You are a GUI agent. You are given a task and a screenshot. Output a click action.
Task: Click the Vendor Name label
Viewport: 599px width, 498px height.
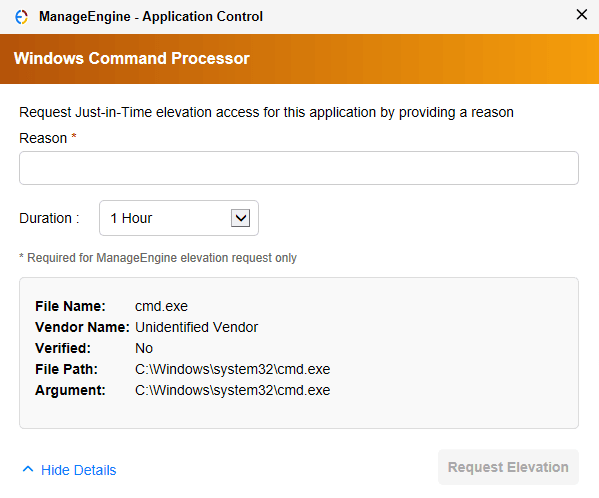coord(83,327)
